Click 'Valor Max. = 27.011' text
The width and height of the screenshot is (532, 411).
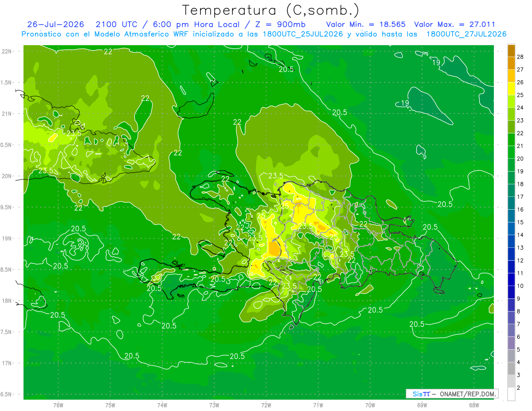point(454,24)
